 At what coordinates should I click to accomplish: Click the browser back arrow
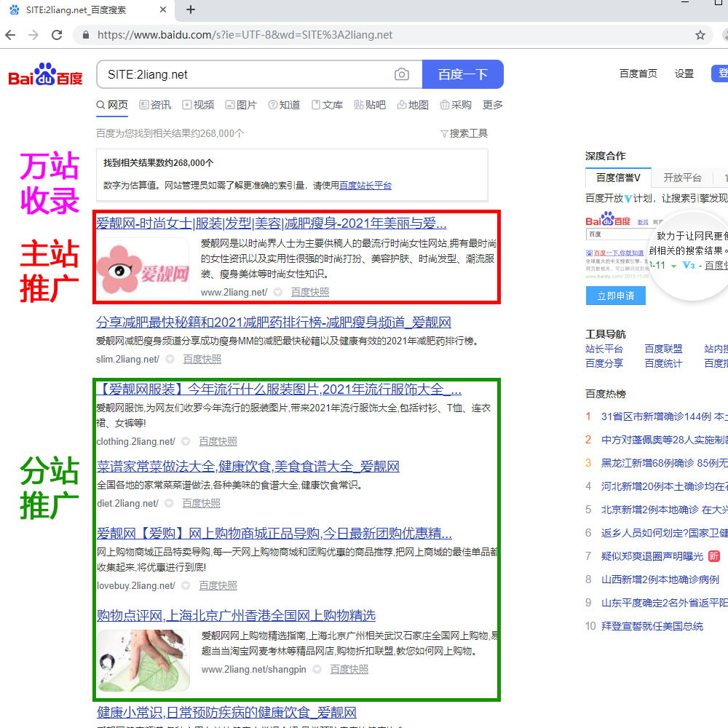pos(10,35)
